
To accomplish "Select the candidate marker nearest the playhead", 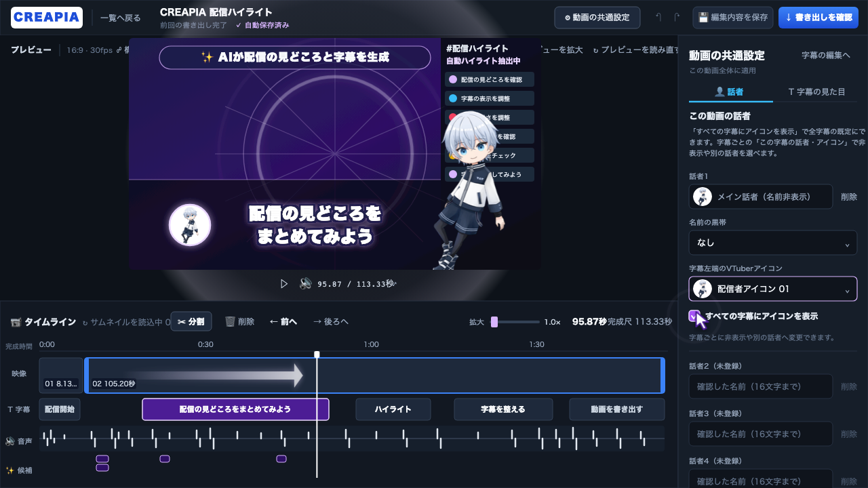I will (x=281, y=459).
